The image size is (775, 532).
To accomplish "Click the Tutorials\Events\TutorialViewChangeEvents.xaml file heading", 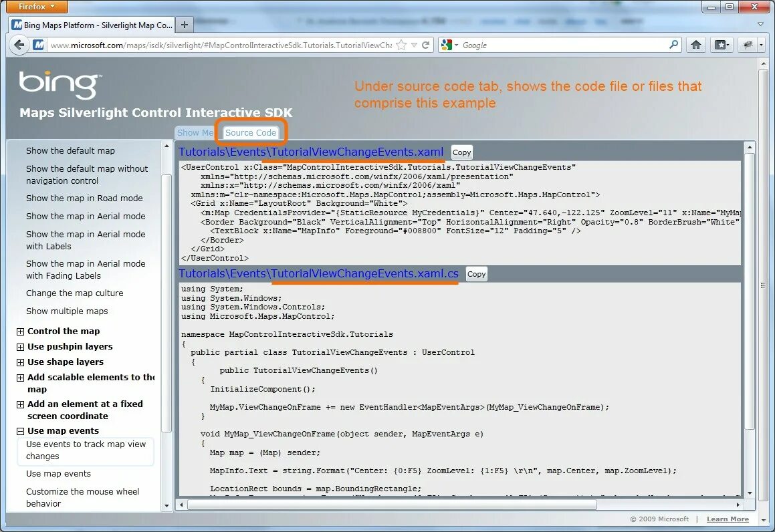I will pyautogui.click(x=311, y=152).
